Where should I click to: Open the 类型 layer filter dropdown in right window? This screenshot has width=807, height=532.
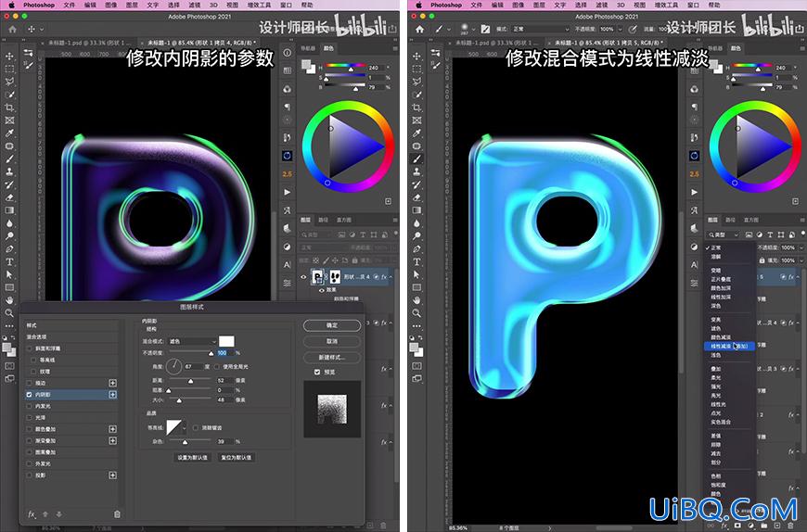[723, 234]
